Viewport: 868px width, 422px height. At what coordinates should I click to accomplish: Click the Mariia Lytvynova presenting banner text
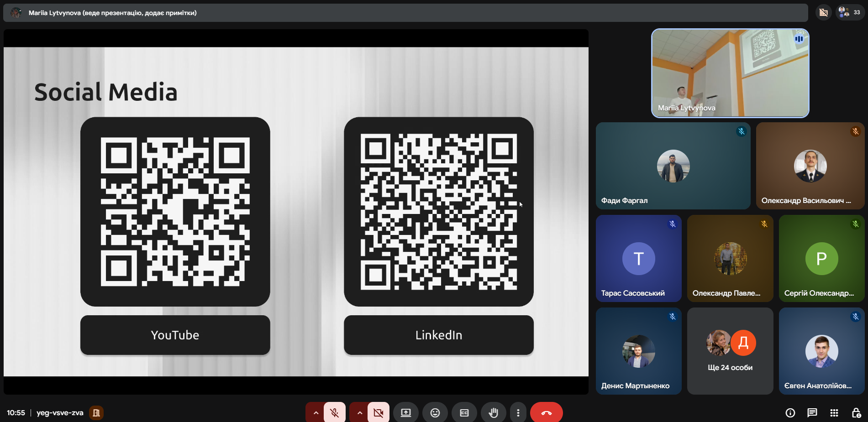tap(113, 13)
